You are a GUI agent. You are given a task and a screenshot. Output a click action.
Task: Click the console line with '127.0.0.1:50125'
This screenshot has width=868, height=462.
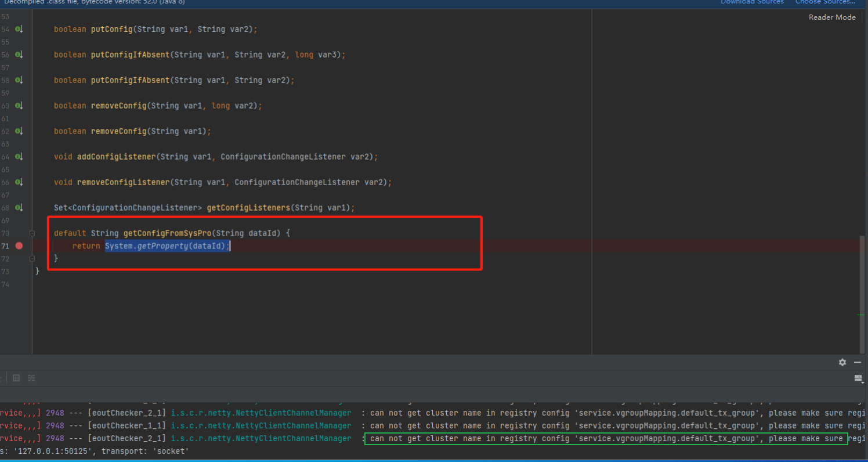95,451
